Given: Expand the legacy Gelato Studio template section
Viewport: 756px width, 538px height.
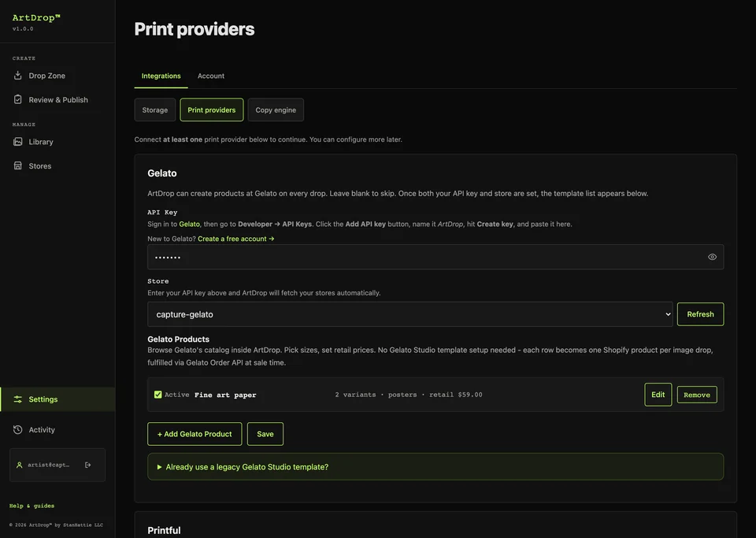Looking at the screenshot, I should pyautogui.click(x=435, y=466).
